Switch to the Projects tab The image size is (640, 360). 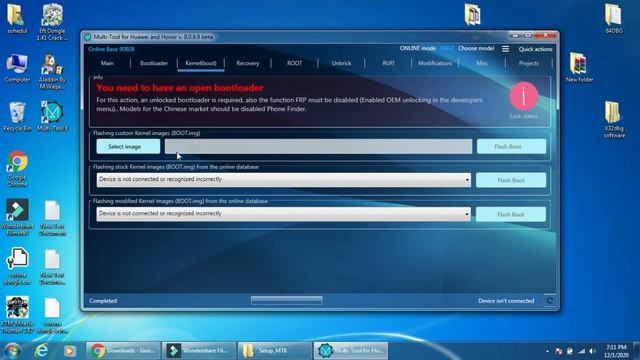point(529,63)
